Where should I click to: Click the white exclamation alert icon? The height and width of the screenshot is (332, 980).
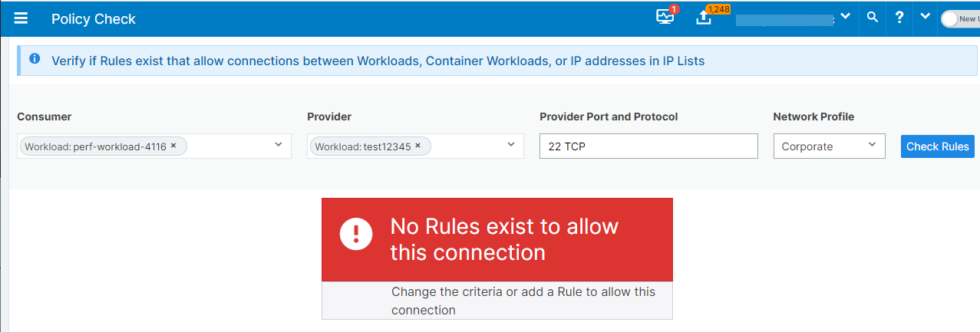tap(355, 234)
